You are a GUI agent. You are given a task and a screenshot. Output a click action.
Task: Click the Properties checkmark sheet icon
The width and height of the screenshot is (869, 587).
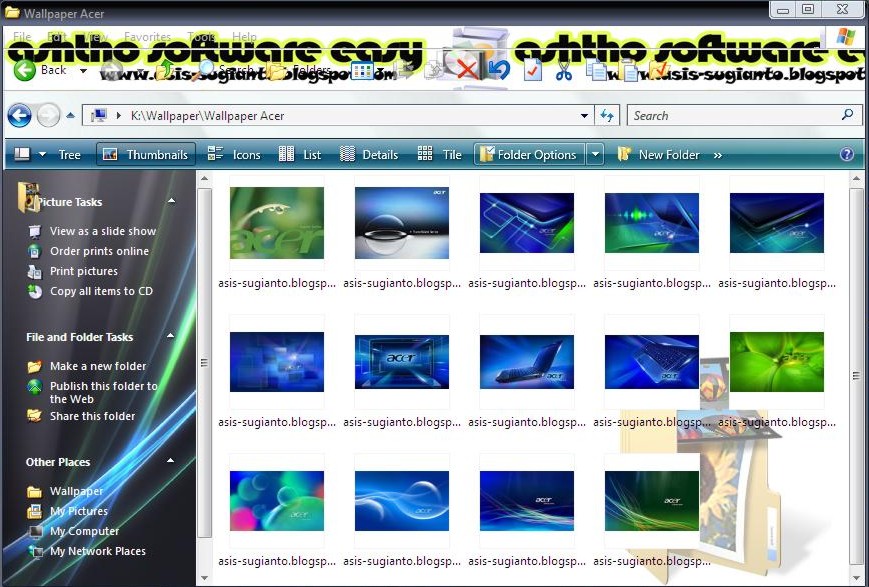coord(533,70)
